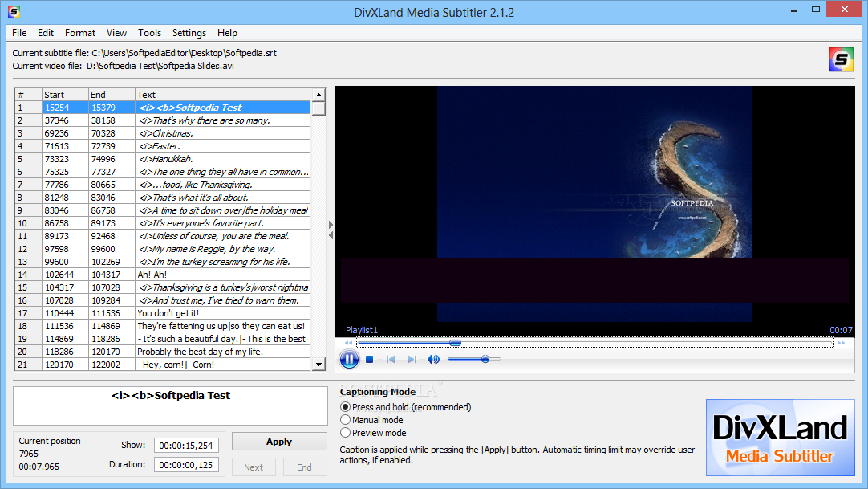Adjust the volume slider knob
The height and width of the screenshot is (489, 868).
(485, 360)
